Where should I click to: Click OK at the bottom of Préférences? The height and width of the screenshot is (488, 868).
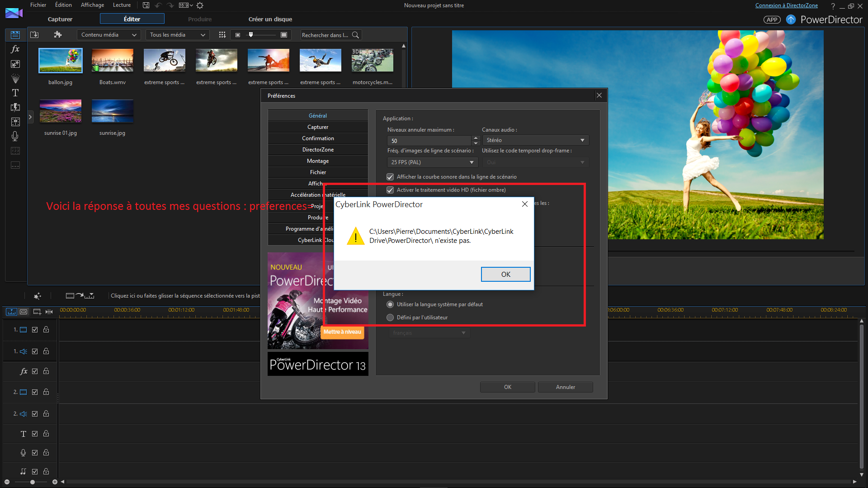coord(508,387)
